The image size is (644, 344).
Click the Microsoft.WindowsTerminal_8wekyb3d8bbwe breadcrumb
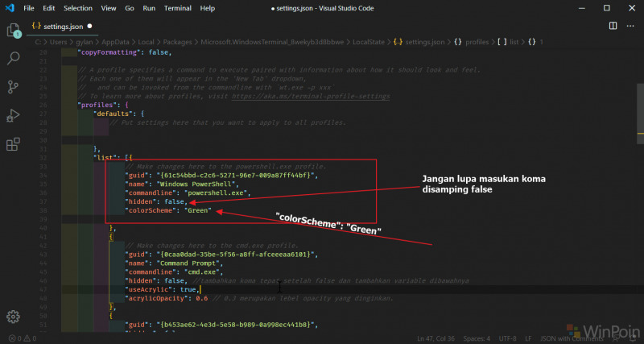[270, 42]
